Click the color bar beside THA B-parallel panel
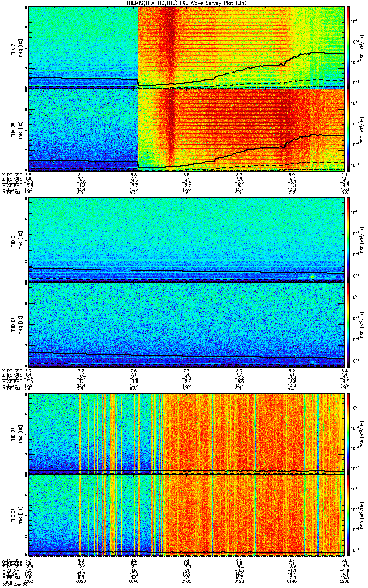368x588 pixels. tap(348, 129)
